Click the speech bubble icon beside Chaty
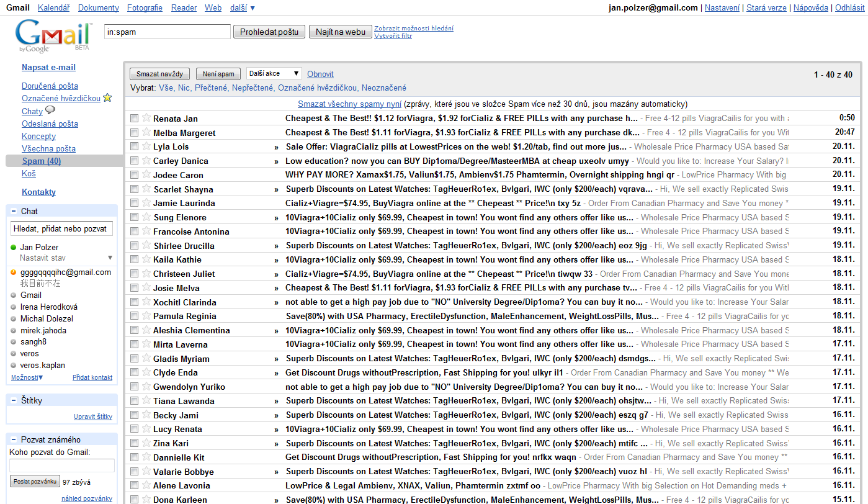868x504 pixels. (50, 110)
